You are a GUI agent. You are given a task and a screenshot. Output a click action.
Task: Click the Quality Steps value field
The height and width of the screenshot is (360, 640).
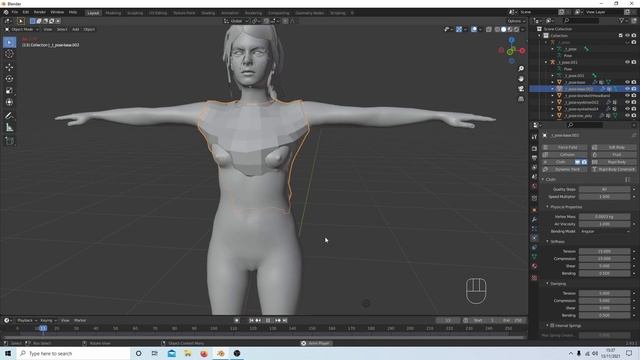pyautogui.click(x=605, y=189)
